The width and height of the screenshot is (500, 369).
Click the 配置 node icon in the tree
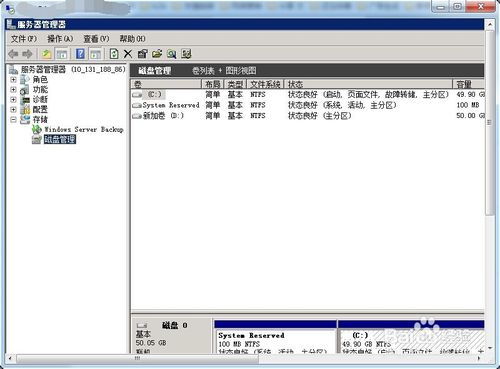25,109
